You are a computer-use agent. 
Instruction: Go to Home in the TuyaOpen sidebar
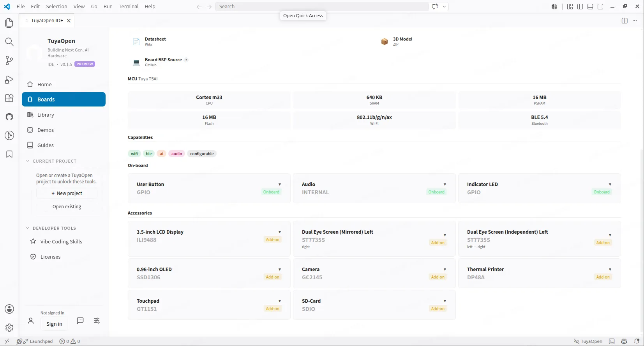[x=64, y=84]
